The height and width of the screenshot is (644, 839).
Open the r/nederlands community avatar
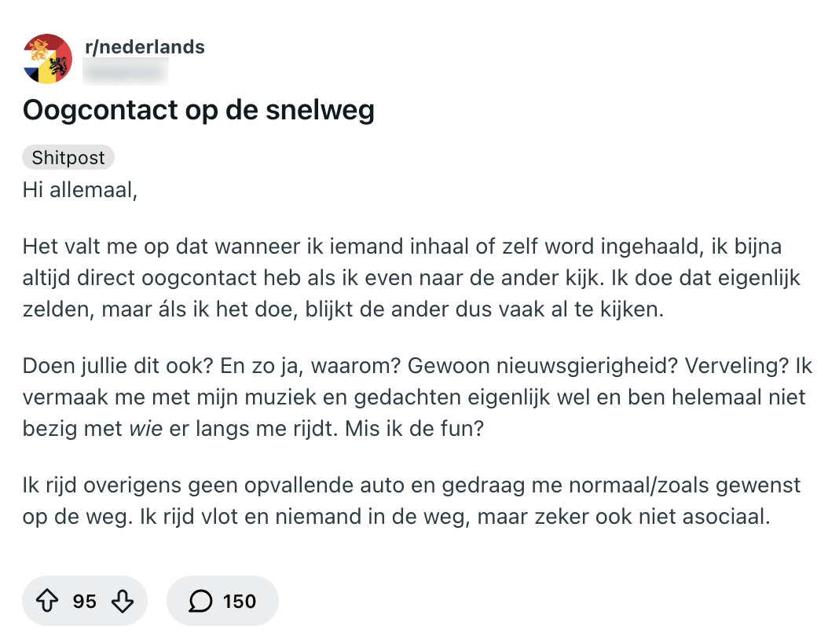(x=49, y=59)
